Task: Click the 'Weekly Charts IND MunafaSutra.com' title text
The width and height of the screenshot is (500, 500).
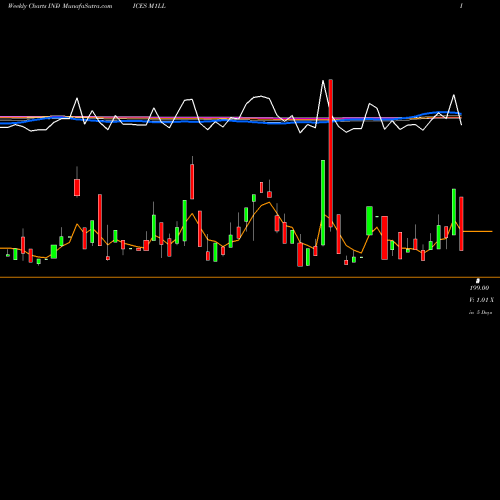Action: tap(60, 6)
